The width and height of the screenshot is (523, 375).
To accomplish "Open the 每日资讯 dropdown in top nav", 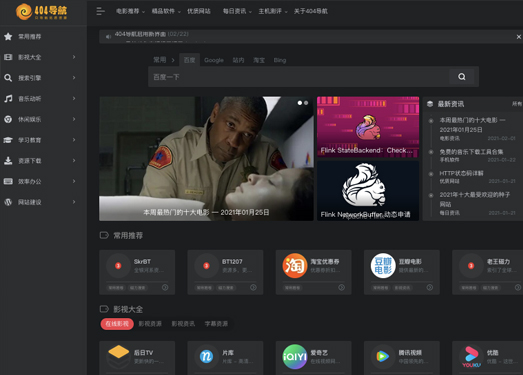I will pyautogui.click(x=237, y=11).
